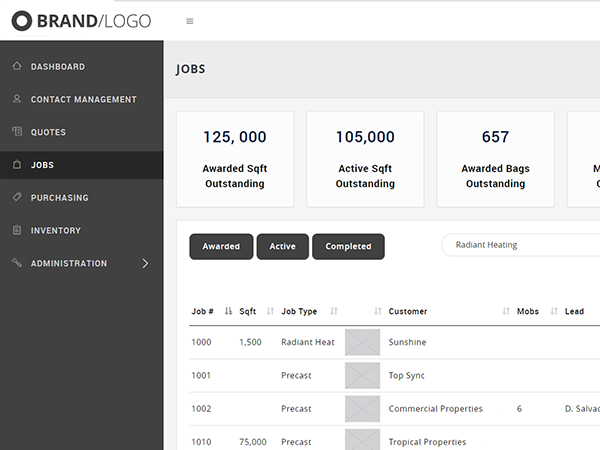The height and width of the screenshot is (450, 600).
Task: Filter jobs by Awarded button
Action: [221, 246]
